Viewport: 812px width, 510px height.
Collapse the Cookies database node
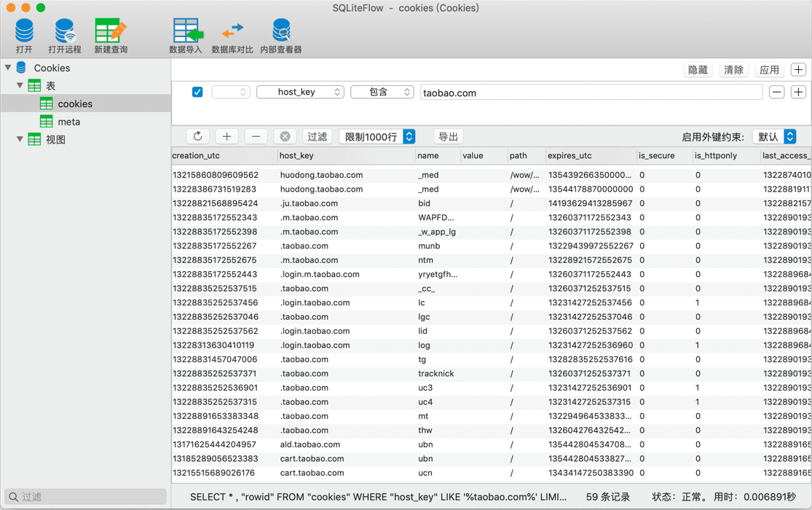coord(8,67)
